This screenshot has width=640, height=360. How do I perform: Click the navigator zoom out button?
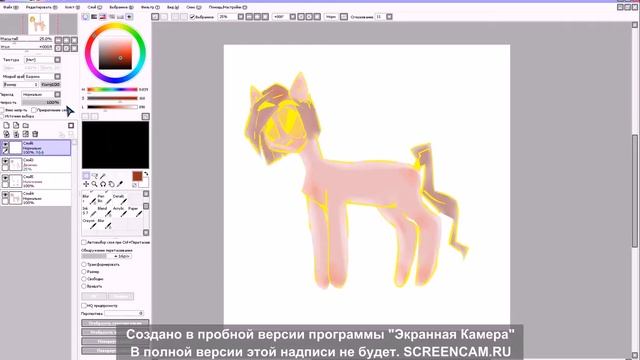point(58,40)
